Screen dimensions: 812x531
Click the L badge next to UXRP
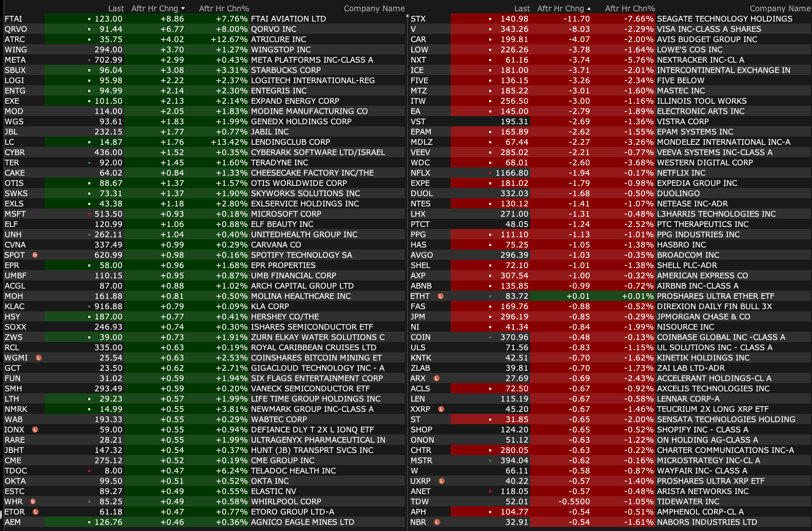click(x=441, y=481)
